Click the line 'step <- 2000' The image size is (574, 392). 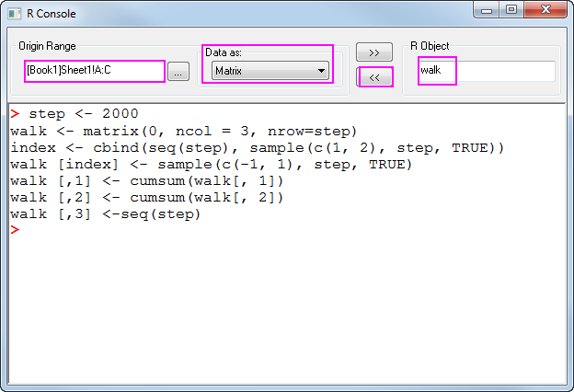pyautogui.click(x=84, y=114)
